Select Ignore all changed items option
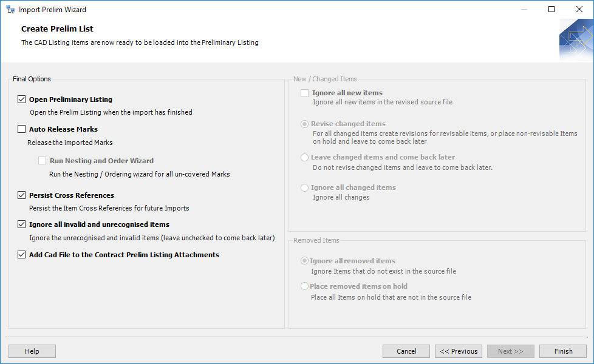Screen dimensions: 594x364 pyautogui.click(x=305, y=187)
